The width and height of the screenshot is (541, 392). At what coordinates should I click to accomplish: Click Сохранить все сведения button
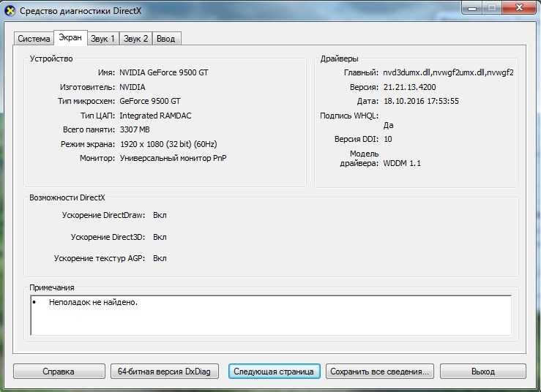(x=379, y=372)
